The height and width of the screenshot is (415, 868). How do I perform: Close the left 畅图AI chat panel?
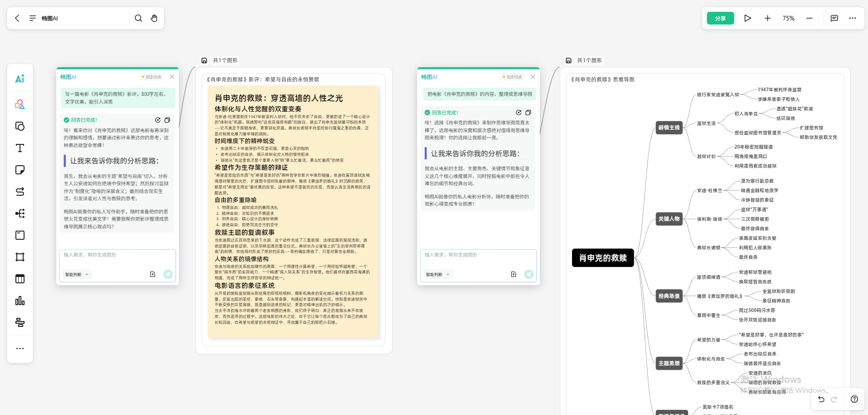tap(172, 77)
